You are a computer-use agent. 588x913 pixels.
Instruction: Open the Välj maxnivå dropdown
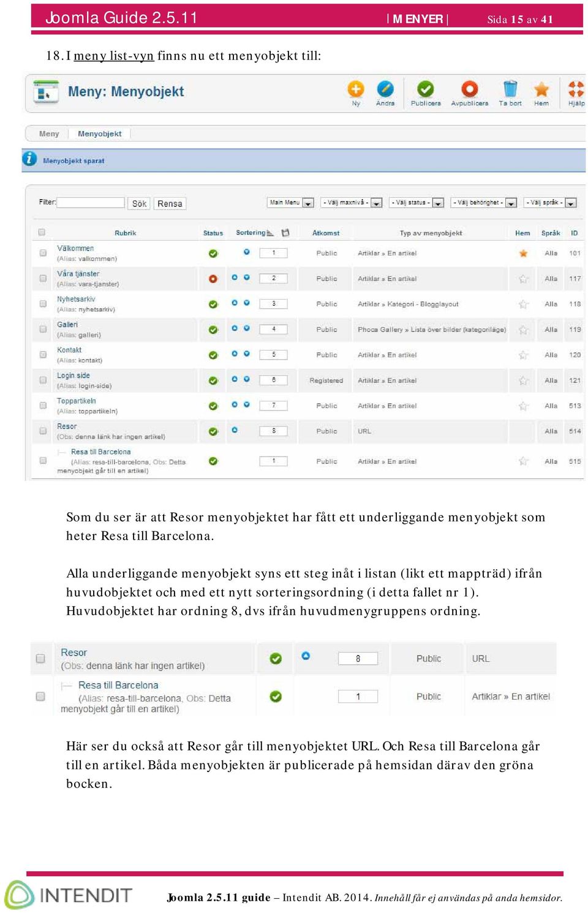coord(352,203)
